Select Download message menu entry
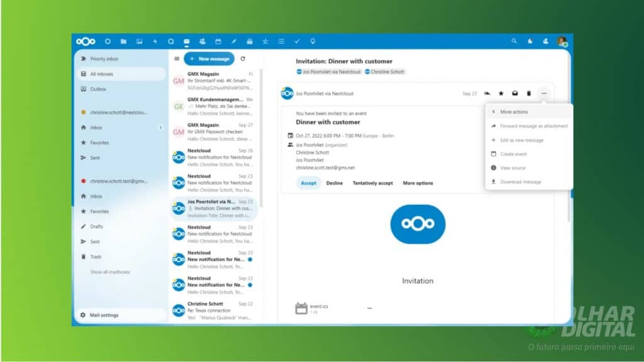 click(x=528, y=182)
